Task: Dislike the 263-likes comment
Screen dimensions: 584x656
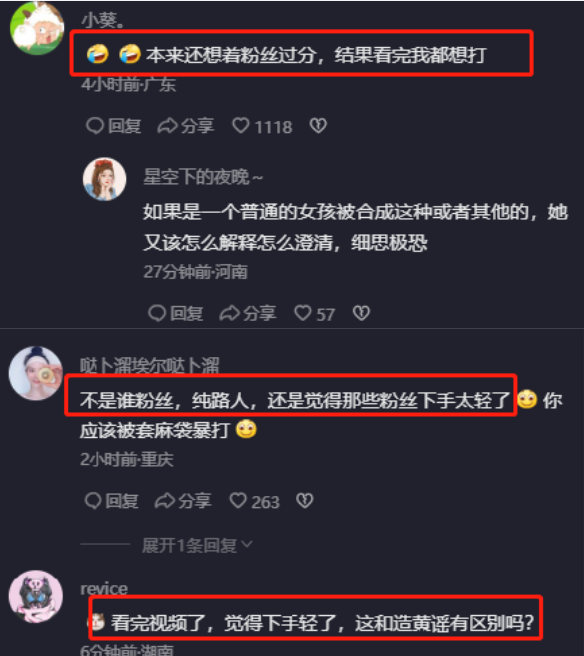Action: coord(305,500)
